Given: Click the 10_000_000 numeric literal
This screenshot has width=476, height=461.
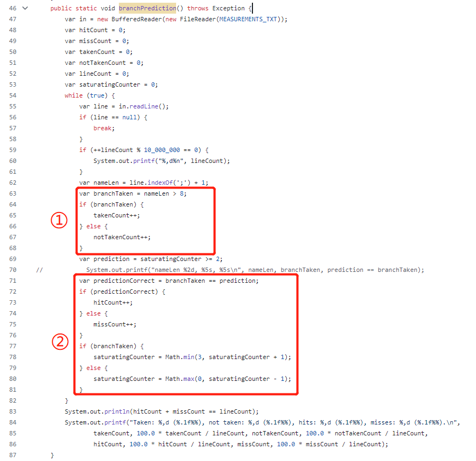Looking at the screenshot, I should [162, 150].
